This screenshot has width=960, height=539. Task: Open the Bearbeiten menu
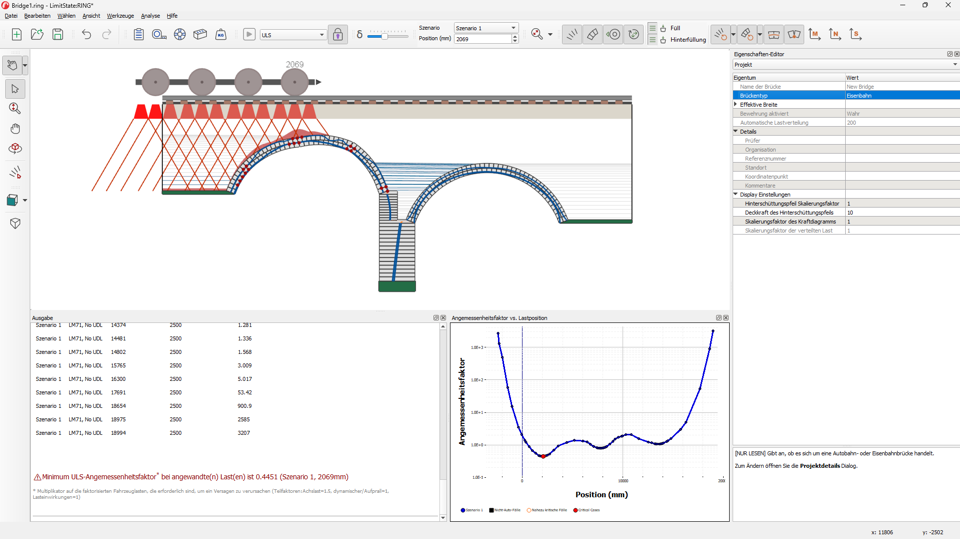(37, 16)
